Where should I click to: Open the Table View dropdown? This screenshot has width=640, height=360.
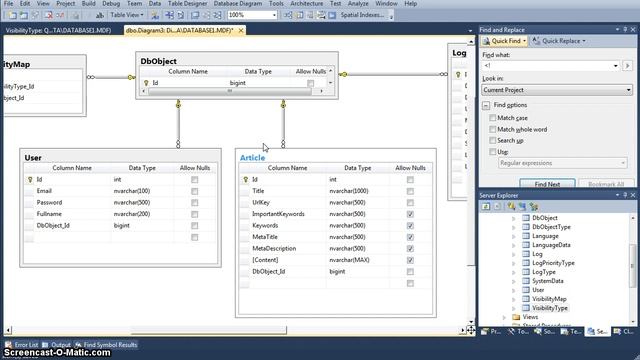[x=127, y=15]
